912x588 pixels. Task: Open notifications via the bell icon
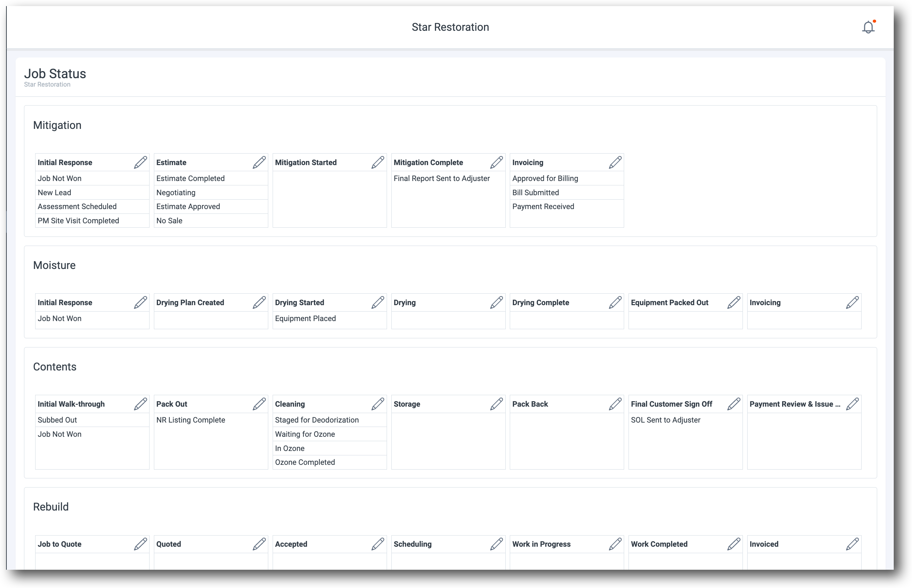pyautogui.click(x=868, y=27)
